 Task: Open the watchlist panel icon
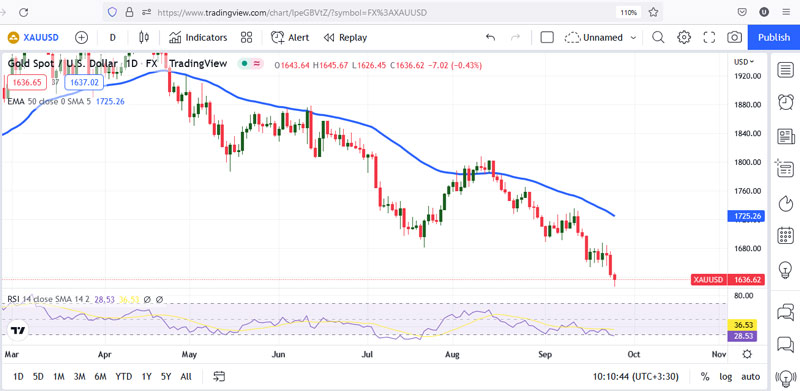tap(785, 70)
